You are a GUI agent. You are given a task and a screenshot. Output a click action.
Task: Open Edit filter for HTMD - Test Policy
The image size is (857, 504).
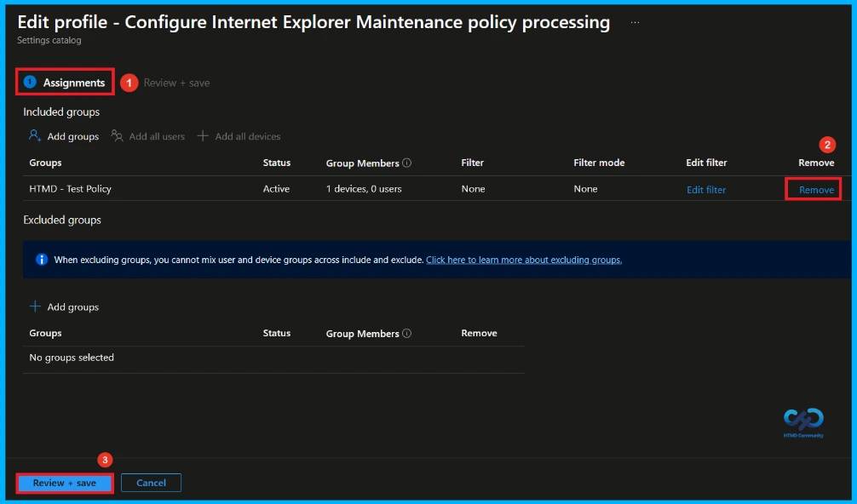[x=706, y=190]
